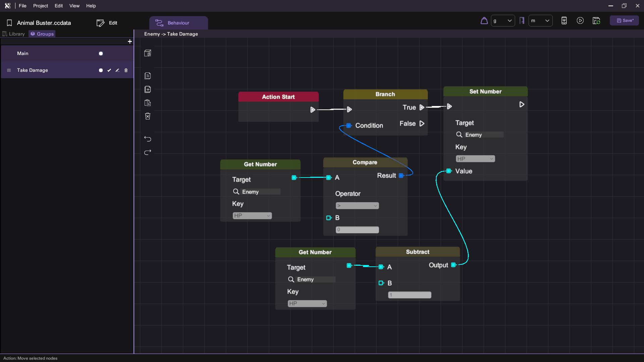644x362 pixels.
Task: Delete the Take Damage group
Action: click(126, 70)
